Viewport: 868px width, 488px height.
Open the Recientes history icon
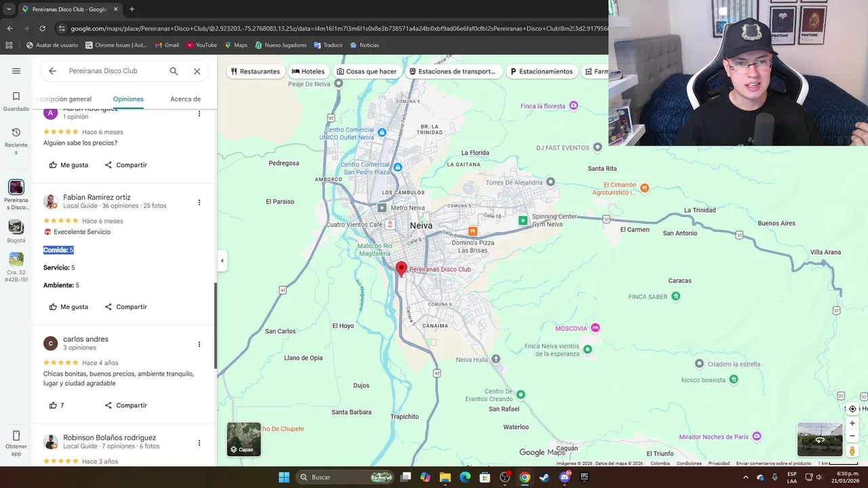point(16,132)
